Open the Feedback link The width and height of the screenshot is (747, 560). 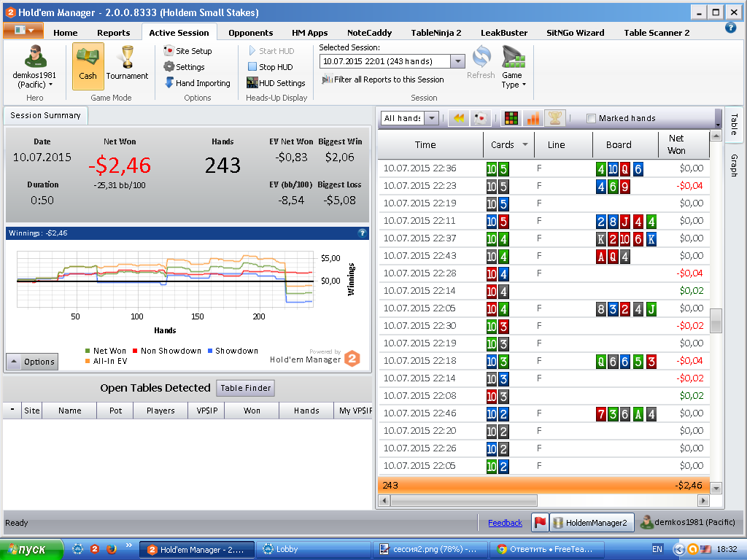click(505, 523)
